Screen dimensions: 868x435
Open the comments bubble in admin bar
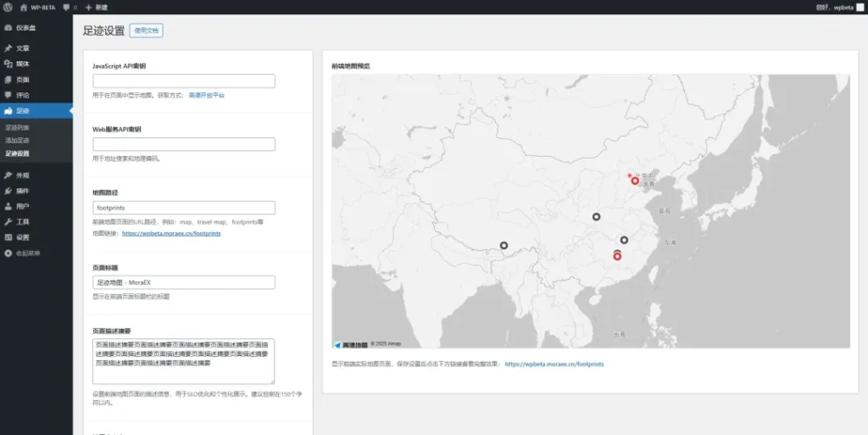click(70, 7)
